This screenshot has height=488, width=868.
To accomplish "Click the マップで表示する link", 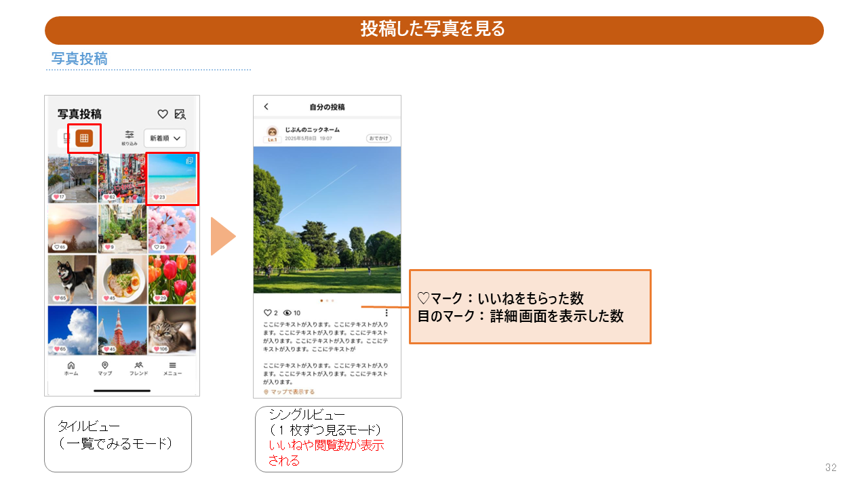I will 292,392.
